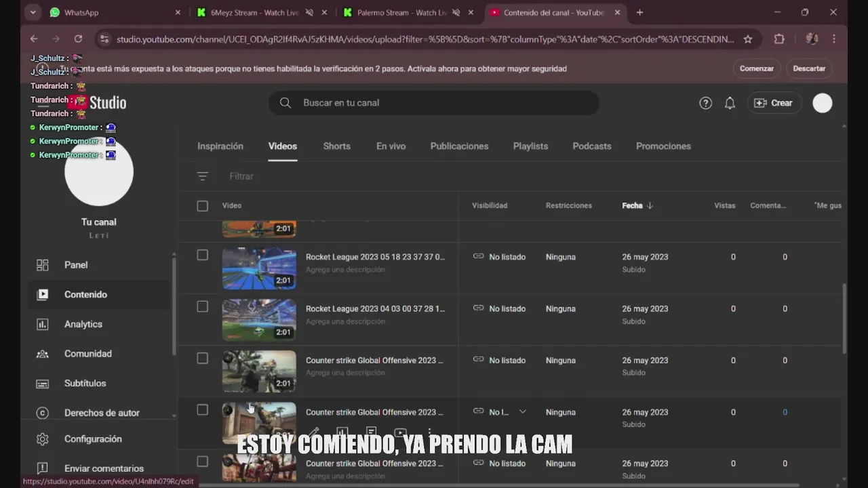Open the En vivo tab
The width and height of the screenshot is (868, 488).
point(391,146)
